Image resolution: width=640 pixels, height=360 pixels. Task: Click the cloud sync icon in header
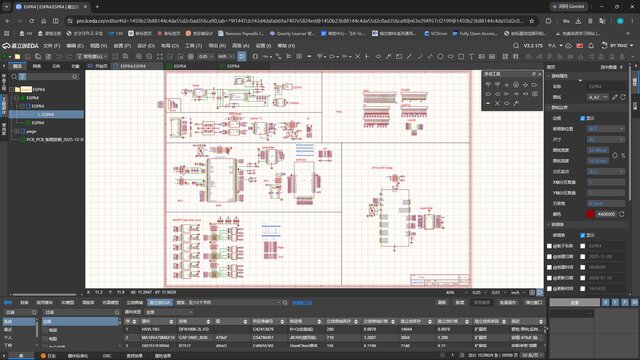(x=569, y=46)
